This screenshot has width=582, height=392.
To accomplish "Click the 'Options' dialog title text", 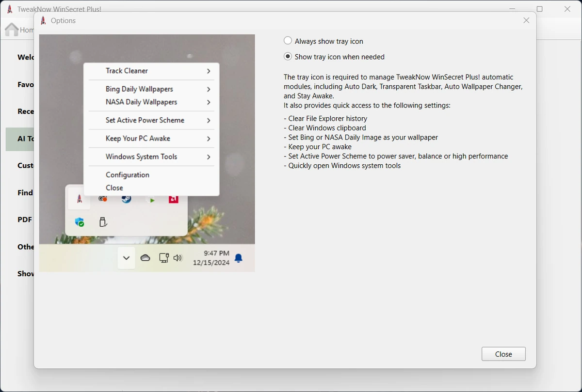I will pyautogui.click(x=63, y=20).
